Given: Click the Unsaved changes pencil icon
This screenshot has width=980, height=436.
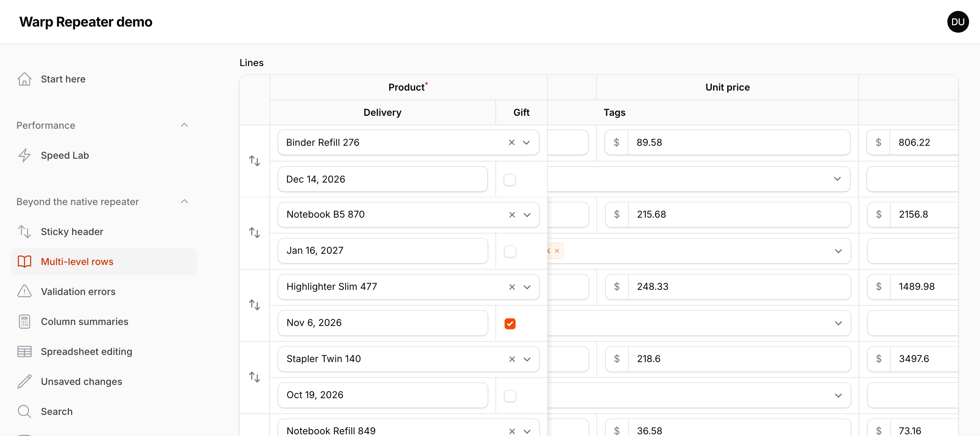Looking at the screenshot, I should tap(24, 381).
